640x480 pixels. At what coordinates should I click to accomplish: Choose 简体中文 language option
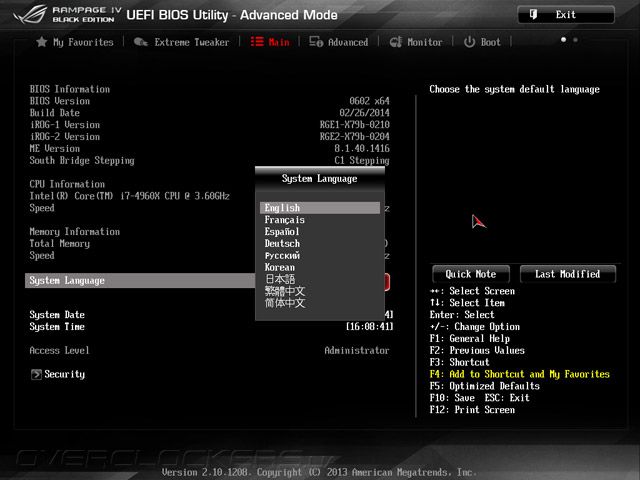coord(320,303)
